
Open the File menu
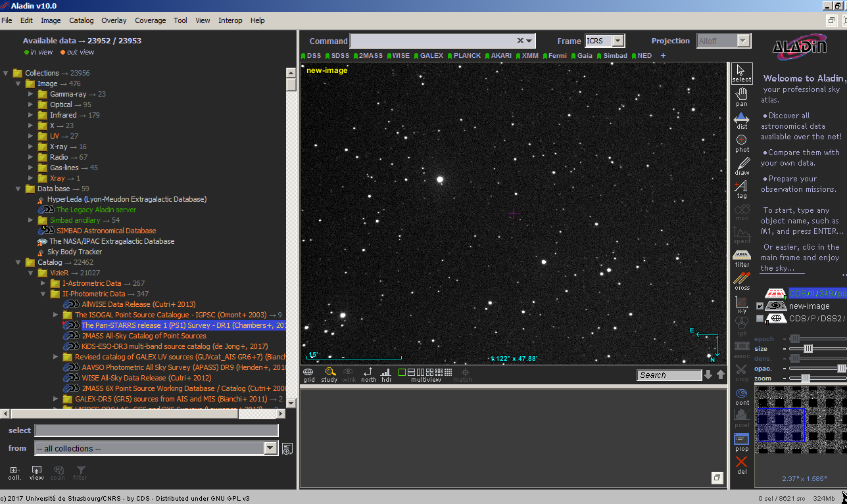point(7,20)
